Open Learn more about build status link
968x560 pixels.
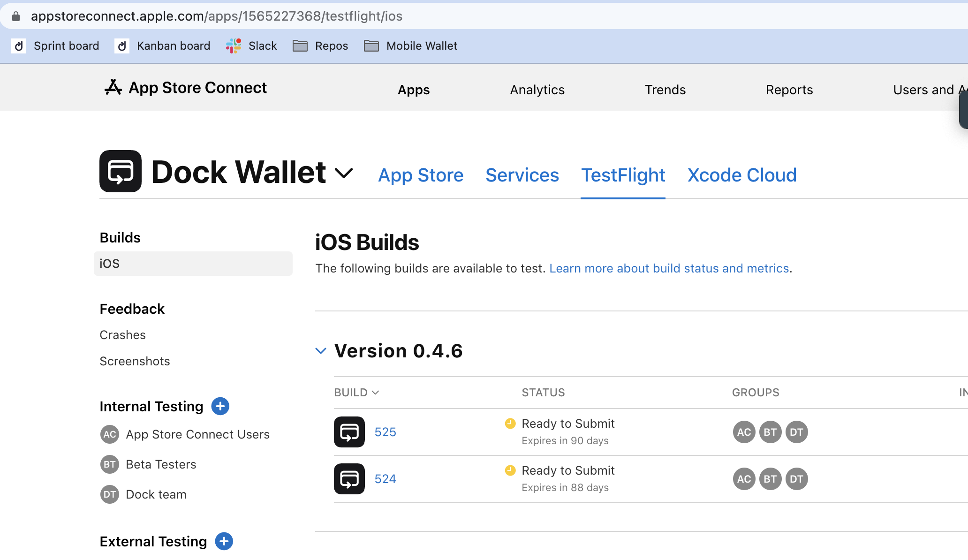pos(669,268)
